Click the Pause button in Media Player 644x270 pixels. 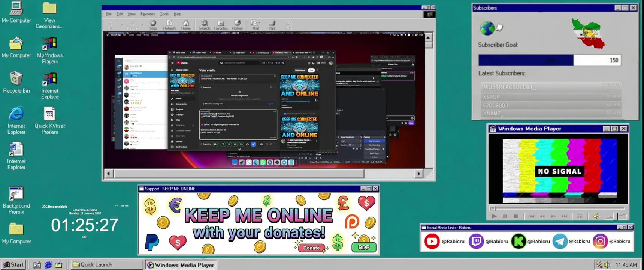[505, 216]
